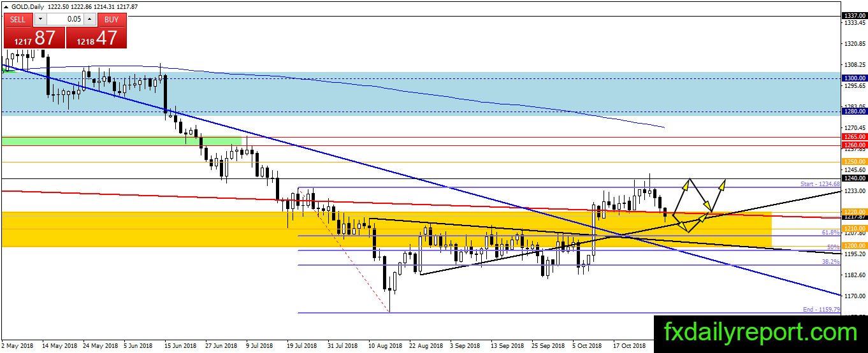This screenshot has width=868, height=353.
Task: Click the 13 Sep 2018 date label
Action: tap(508, 345)
